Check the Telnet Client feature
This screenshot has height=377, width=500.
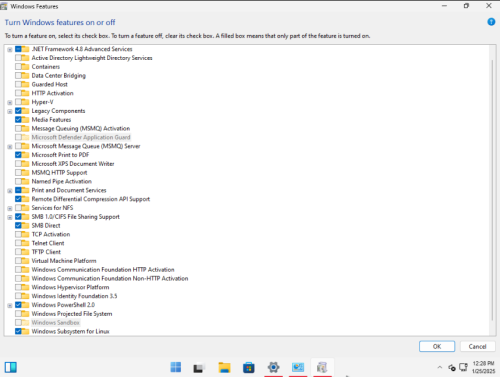tap(18, 243)
